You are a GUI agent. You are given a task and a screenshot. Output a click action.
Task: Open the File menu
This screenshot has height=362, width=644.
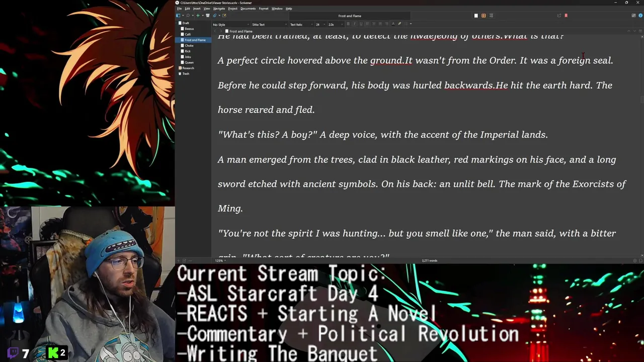tap(179, 9)
